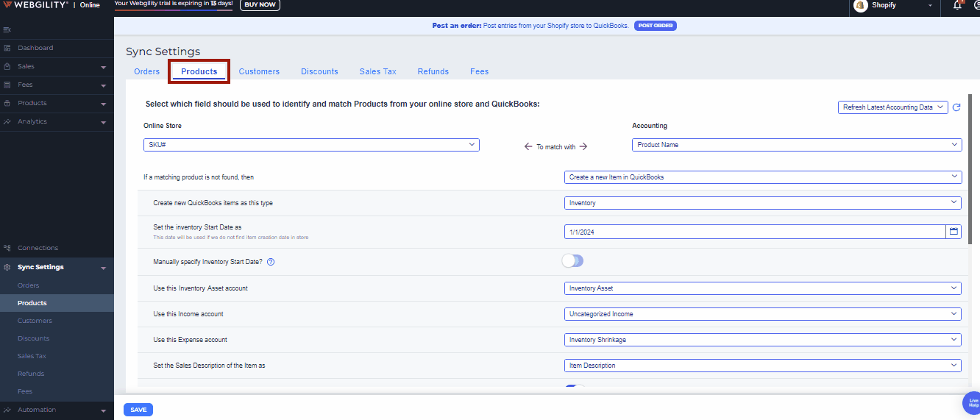Collapse the sidebar with the hamburger icon
This screenshot has width=980, height=420.
7,29
